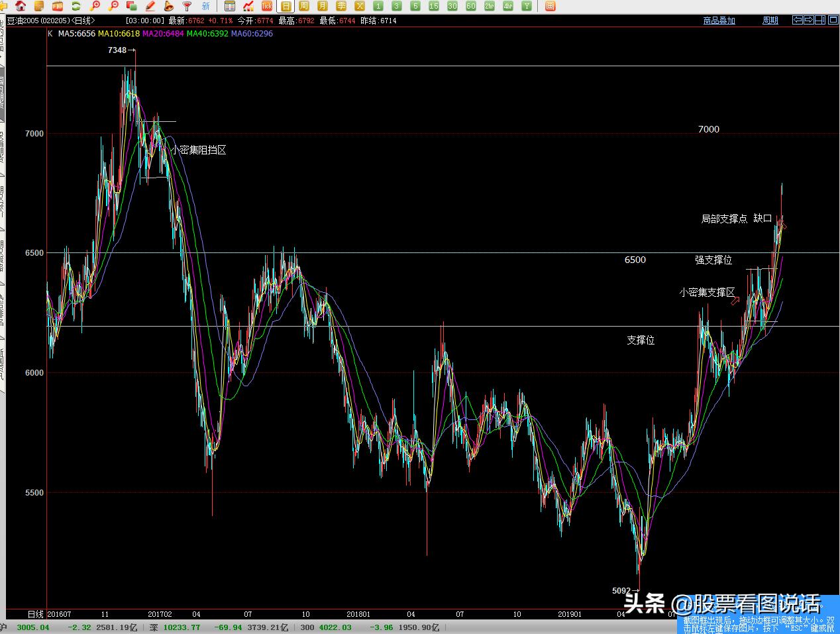Click the orange X period icon
840x634 pixels.
(360, 6)
